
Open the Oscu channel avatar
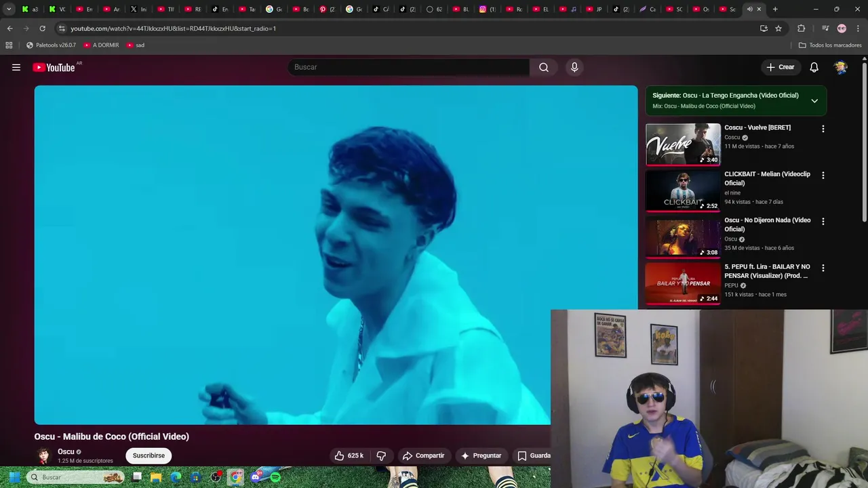pos(44,455)
